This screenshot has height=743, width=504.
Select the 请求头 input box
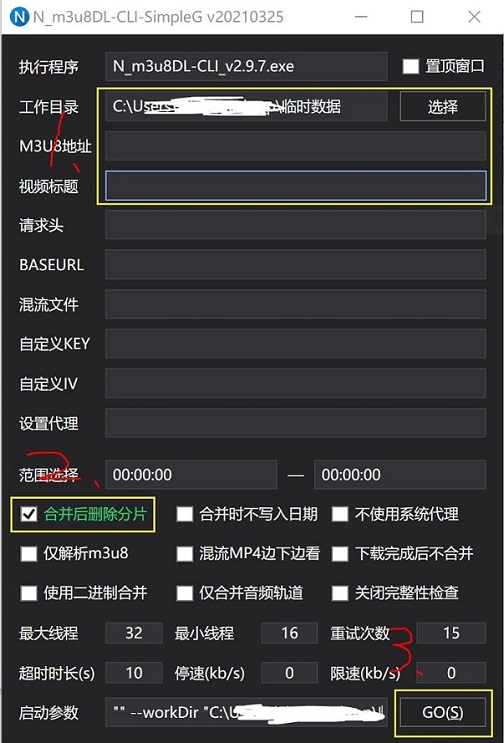coord(296,225)
